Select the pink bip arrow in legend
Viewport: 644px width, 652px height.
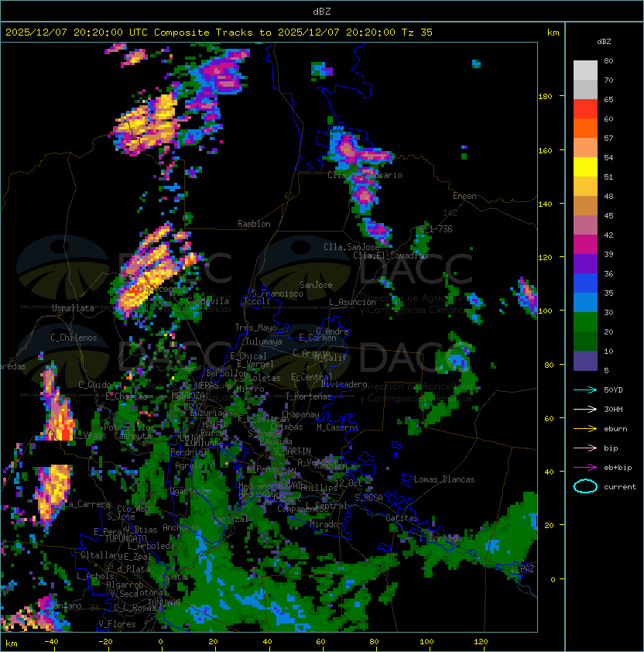(585, 448)
